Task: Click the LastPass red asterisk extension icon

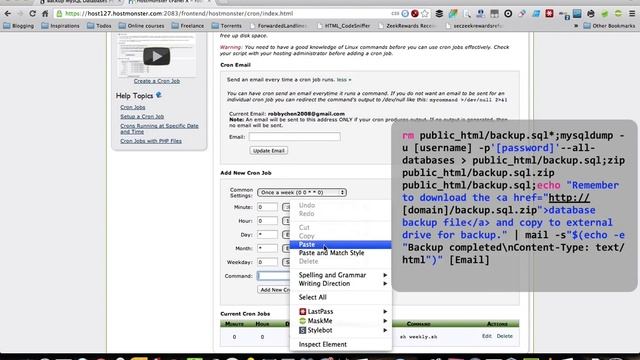Action: pyautogui.click(x=549, y=13)
